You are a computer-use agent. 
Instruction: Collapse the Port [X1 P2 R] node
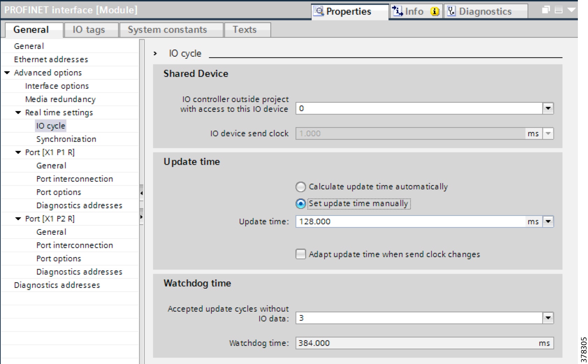pos(18,219)
